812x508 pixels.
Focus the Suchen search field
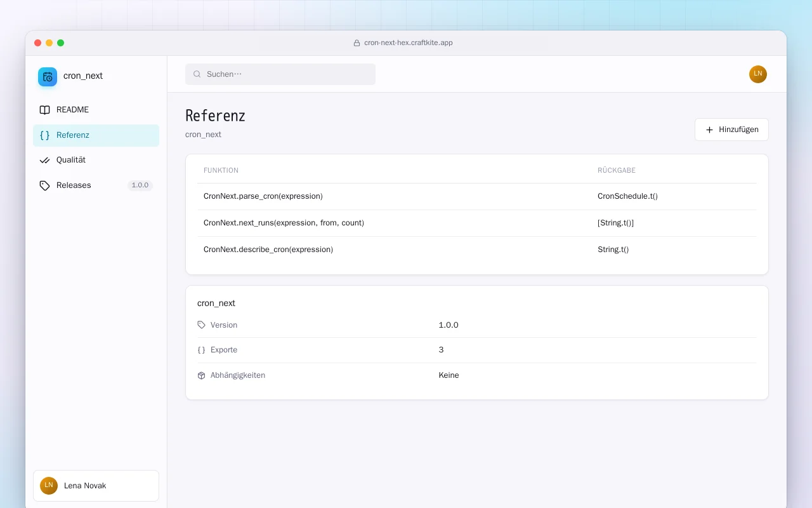coord(280,74)
